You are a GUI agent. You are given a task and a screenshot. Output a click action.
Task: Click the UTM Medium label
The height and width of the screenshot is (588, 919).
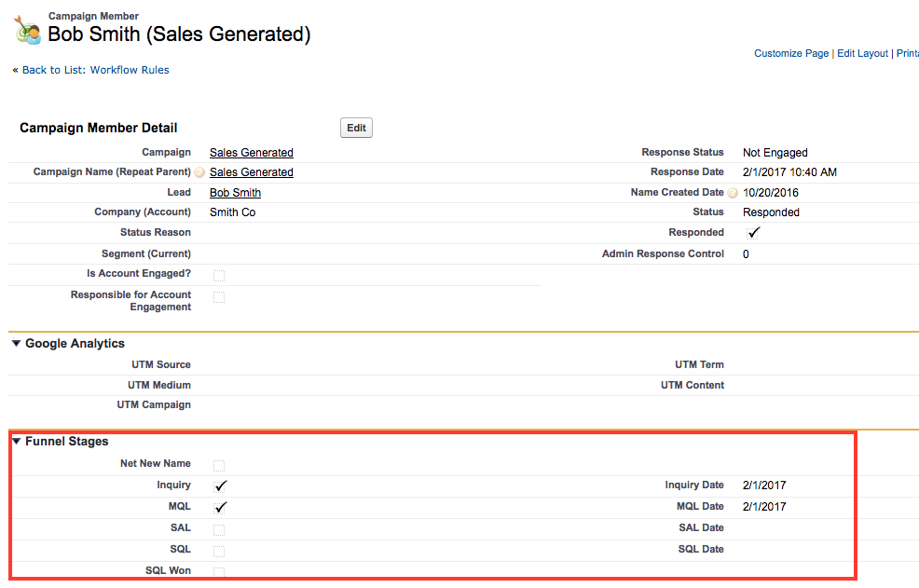159,385
